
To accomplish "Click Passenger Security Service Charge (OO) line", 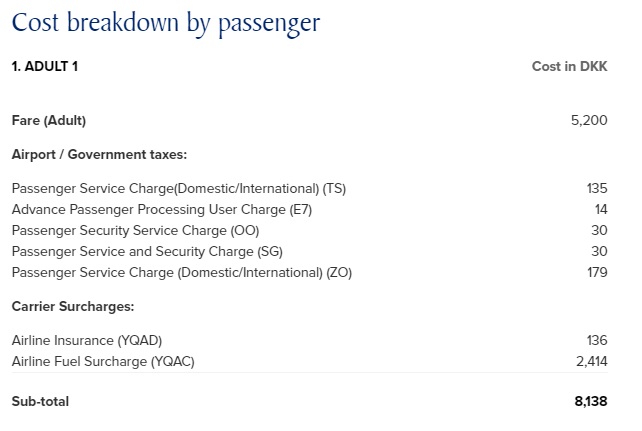I will 136,230.
